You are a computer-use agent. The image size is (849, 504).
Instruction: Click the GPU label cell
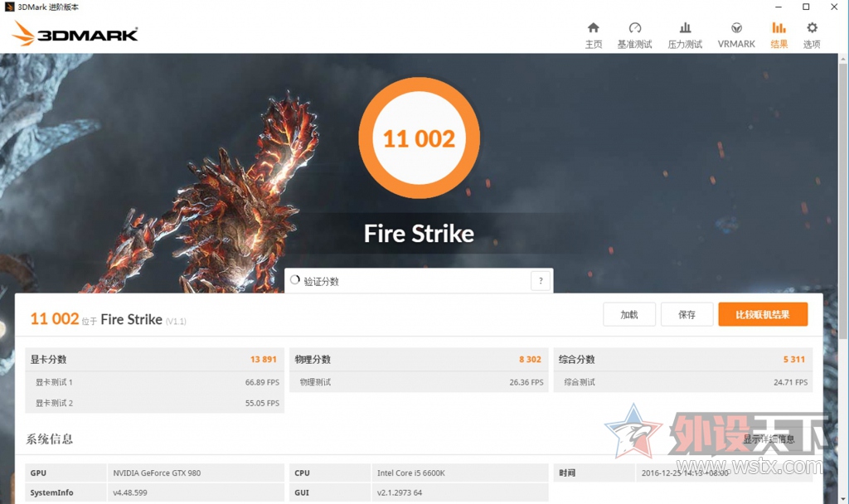tap(65, 472)
